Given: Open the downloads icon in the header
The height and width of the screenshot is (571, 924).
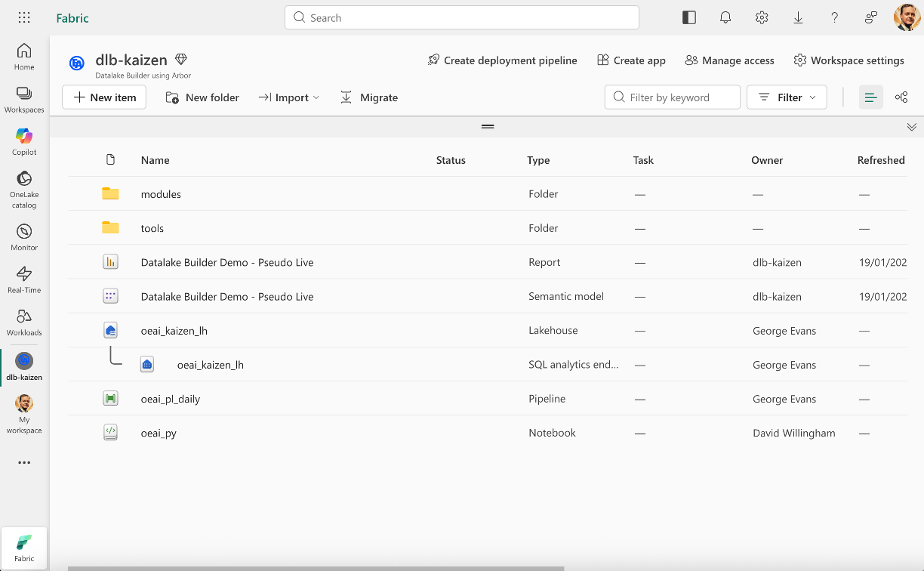Looking at the screenshot, I should 797,17.
